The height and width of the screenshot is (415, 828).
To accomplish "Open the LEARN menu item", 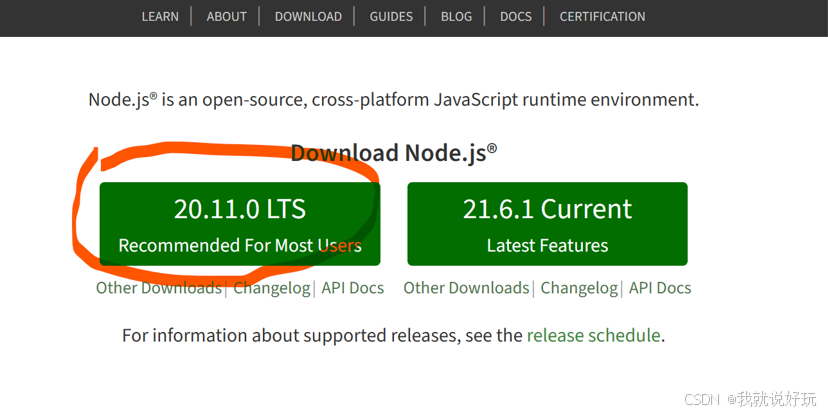I will click(160, 16).
